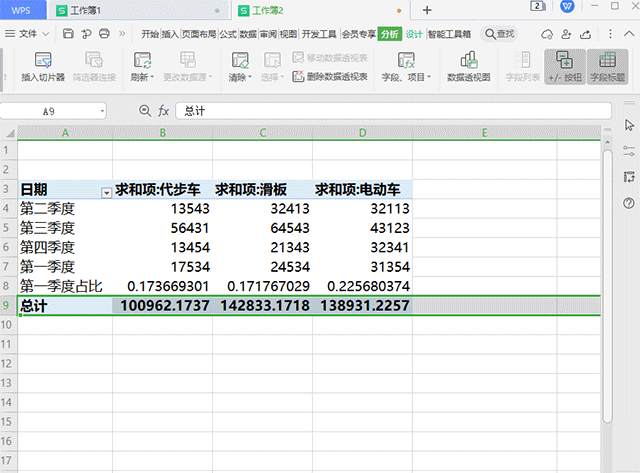640x473 pixels.
Task: Toggle the +/- Buttons option
Action: tap(565, 67)
